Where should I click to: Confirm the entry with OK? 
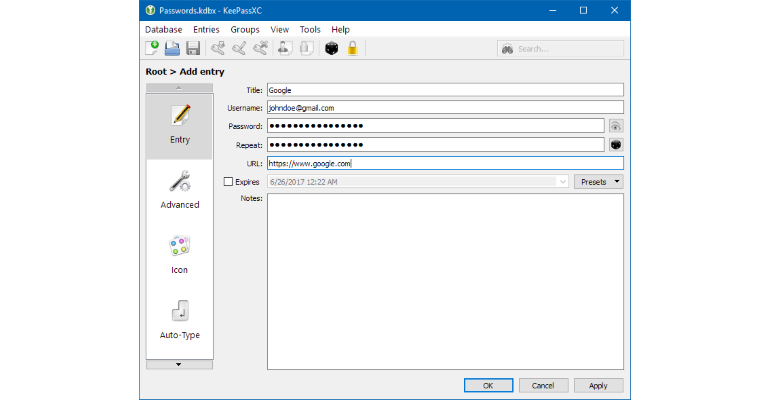click(x=489, y=386)
